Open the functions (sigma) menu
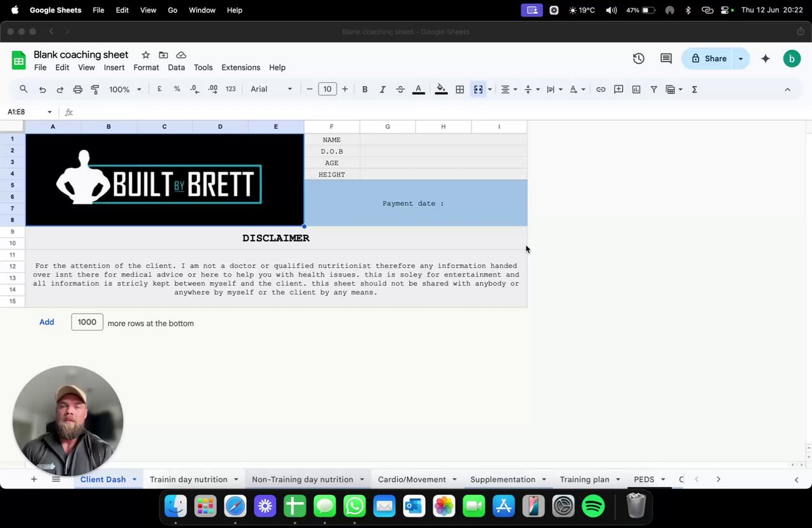This screenshot has height=528, width=812. pos(695,89)
